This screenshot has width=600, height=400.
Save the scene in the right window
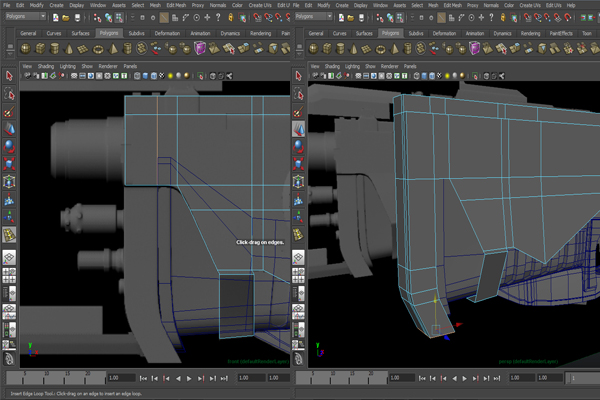[x=361, y=17]
